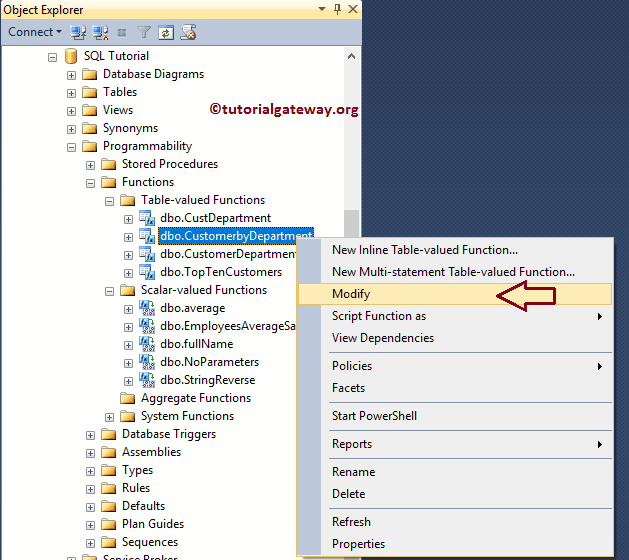Screen dimensions: 629x560
Task: Collapse the Scalar-valued Functions node
Action: coord(110,291)
